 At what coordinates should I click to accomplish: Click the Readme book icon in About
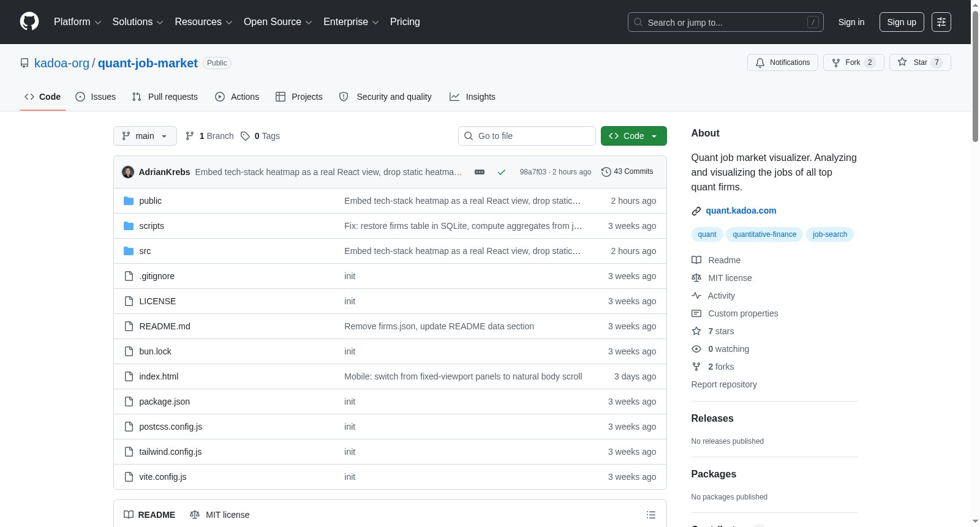click(696, 260)
